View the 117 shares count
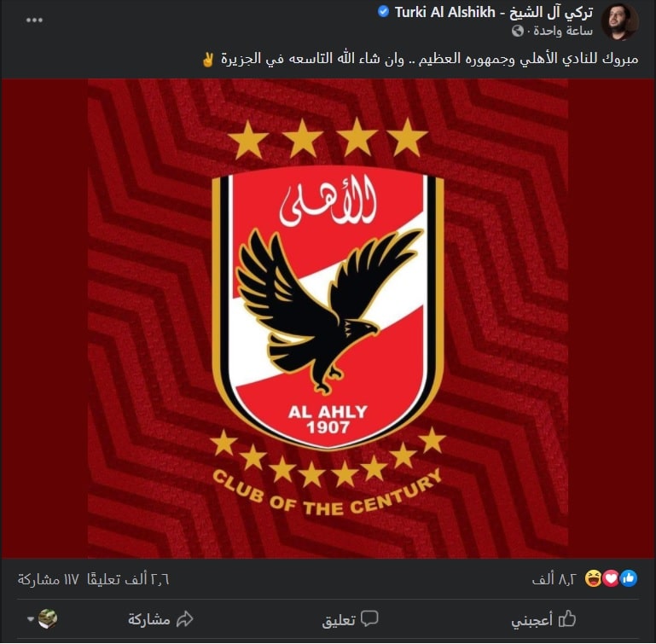Viewport: 656px width, 644px height. coord(48,579)
